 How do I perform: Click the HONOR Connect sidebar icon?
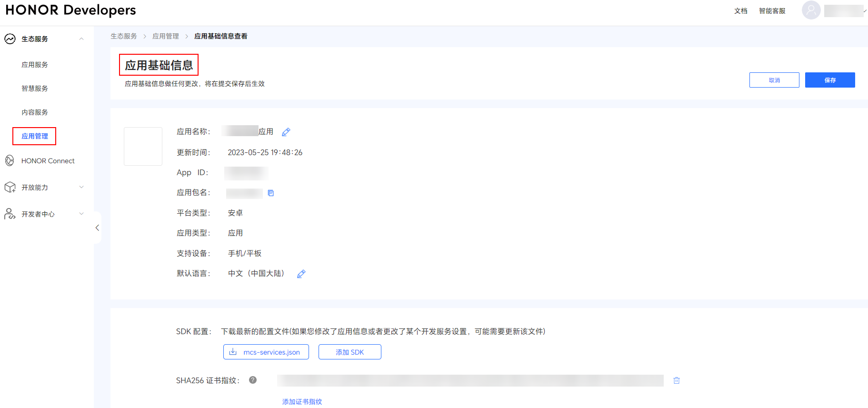pos(10,160)
